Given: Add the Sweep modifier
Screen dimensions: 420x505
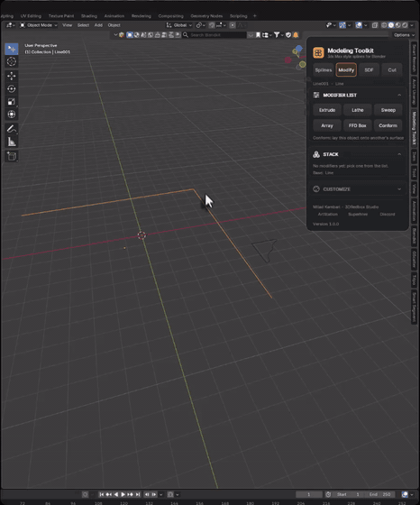Looking at the screenshot, I should point(388,110).
